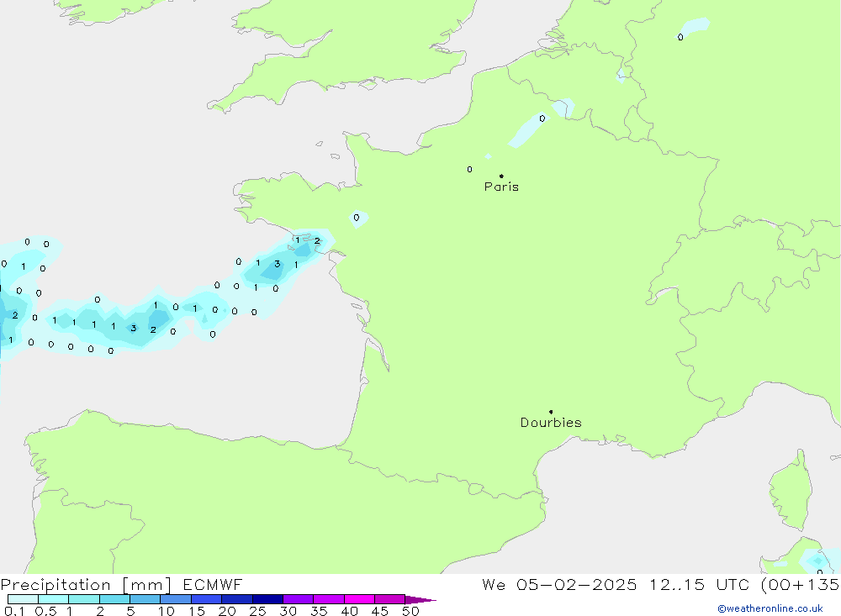Click the ECMWF model name
This screenshot has height=616, width=841.
coord(213,584)
